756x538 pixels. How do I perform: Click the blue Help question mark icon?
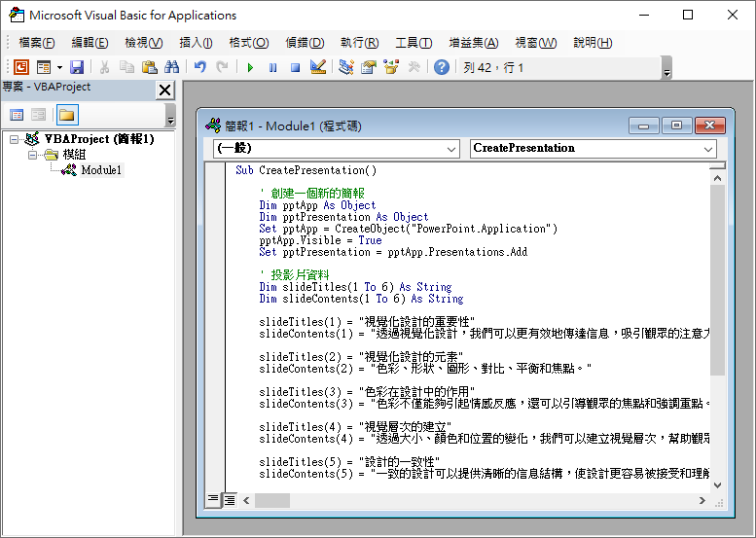[x=442, y=67]
